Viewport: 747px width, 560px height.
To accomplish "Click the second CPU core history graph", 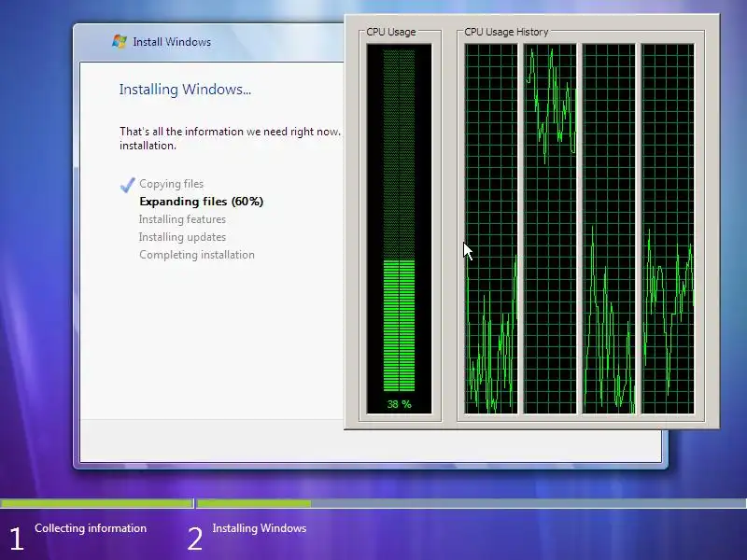I will [x=550, y=229].
